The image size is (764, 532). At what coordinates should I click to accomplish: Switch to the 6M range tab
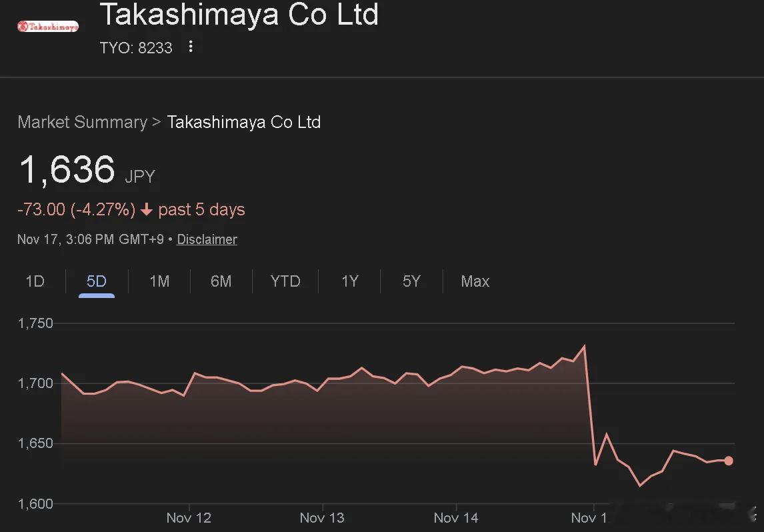click(221, 281)
